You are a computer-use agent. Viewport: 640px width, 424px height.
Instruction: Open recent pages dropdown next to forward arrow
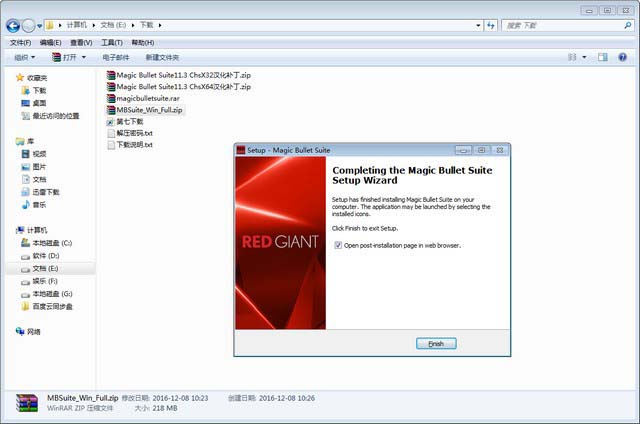pos(40,26)
